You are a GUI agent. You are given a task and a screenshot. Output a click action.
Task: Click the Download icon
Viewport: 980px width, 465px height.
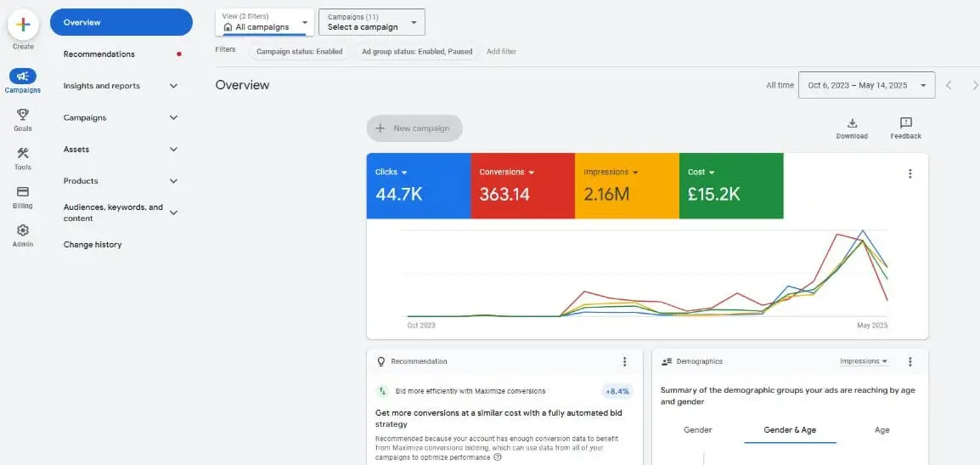click(x=852, y=124)
